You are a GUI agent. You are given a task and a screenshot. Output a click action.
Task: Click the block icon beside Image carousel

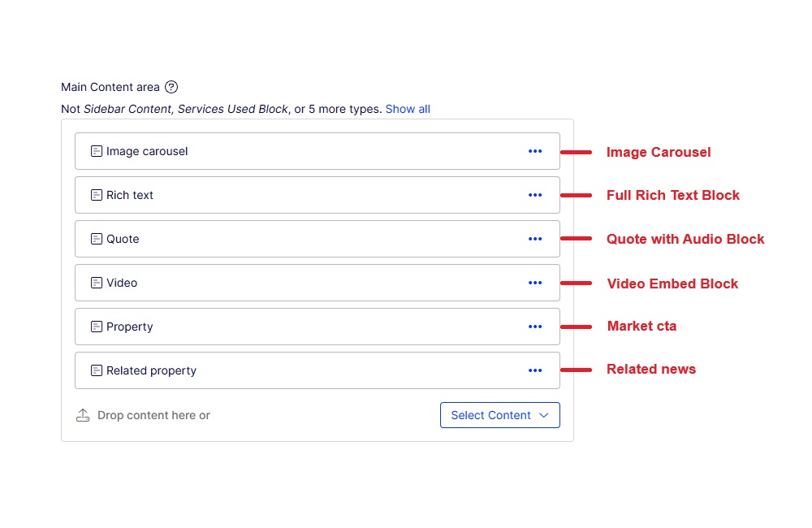[x=97, y=151]
